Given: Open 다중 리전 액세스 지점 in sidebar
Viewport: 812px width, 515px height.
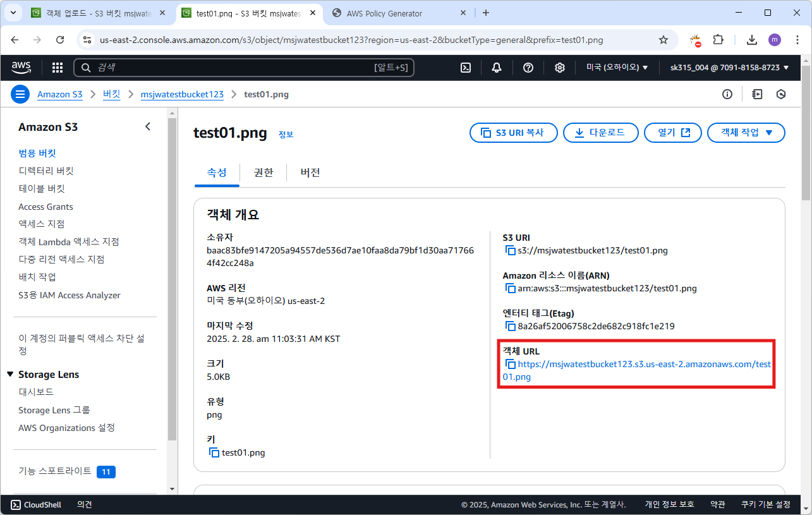Looking at the screenshot, I should pyautogui.click(x=61, y=259).
